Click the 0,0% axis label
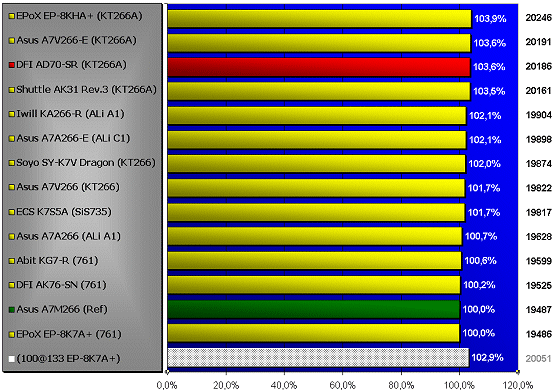Viewport: 555px width, 392px height. [x=167, y=385]
